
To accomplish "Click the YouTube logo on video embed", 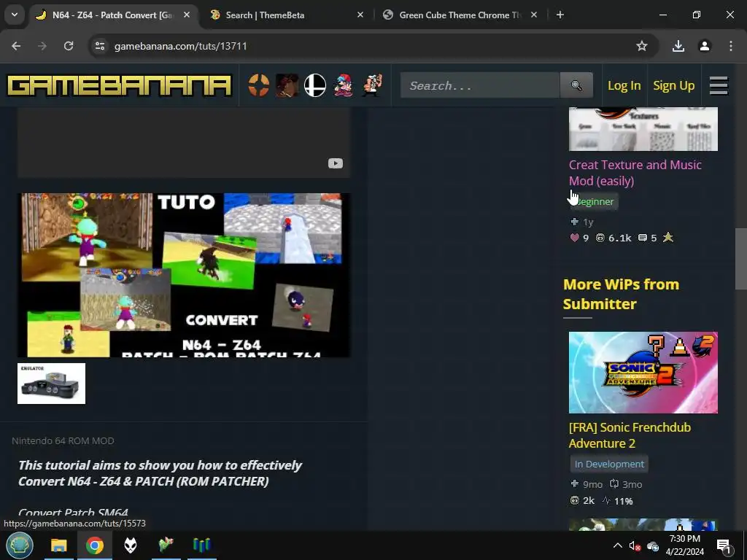I will click(x=336, y=163).
